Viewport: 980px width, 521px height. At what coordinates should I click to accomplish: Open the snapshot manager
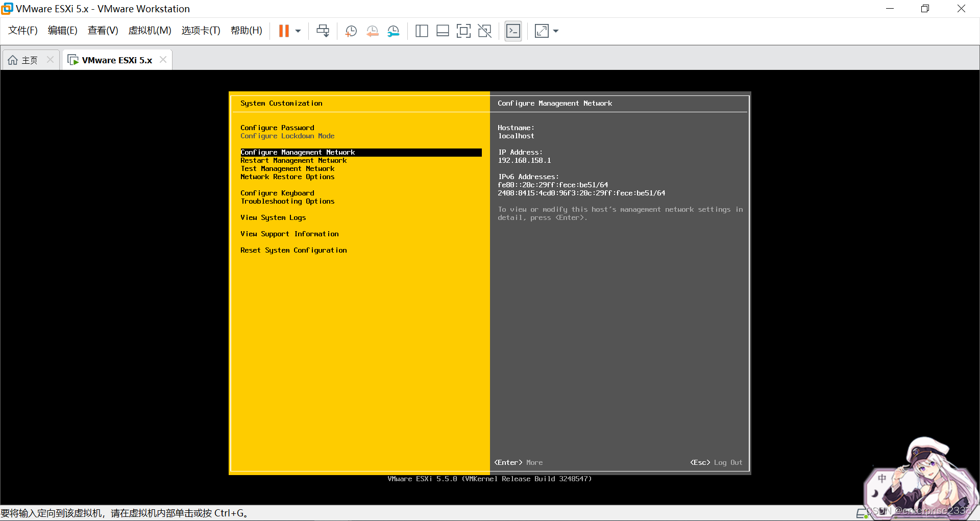coord(393,31)
